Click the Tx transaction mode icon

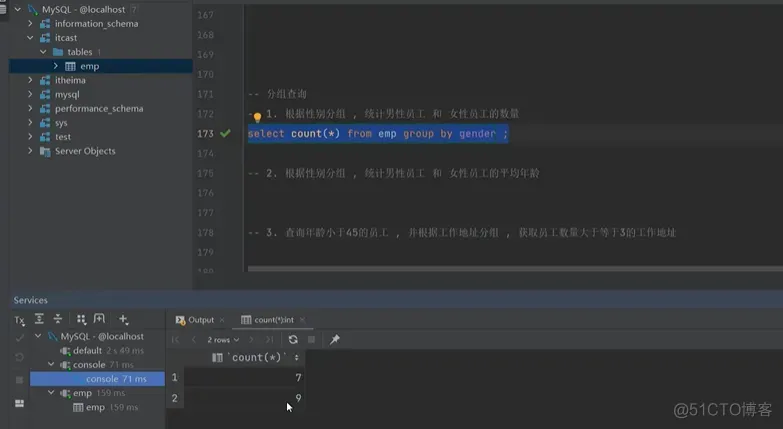(x=19, y=320)
